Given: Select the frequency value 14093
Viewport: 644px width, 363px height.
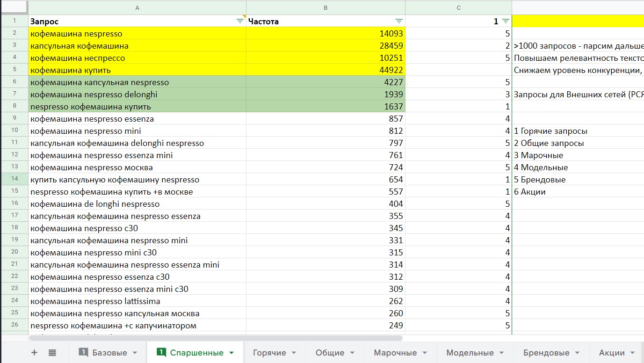Looking at the screenshot, I should pos(326,34).
